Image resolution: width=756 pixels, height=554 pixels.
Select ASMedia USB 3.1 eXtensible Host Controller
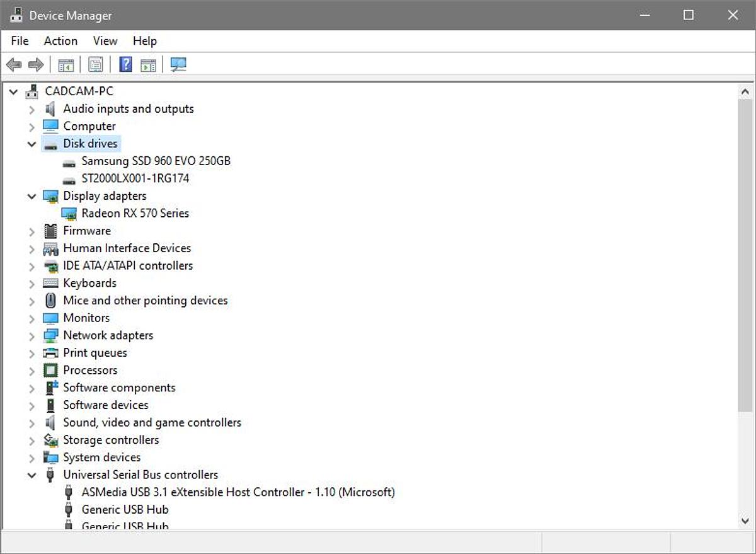238,492
